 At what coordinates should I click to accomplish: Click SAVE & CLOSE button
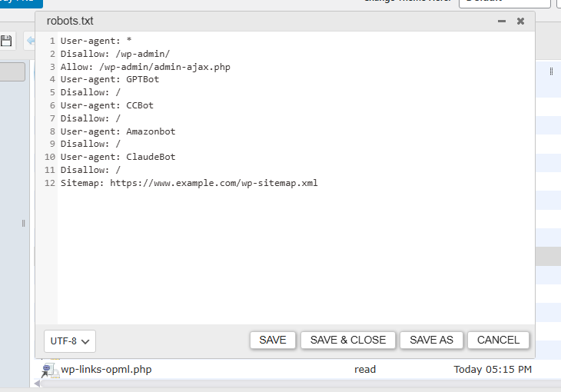click(x=348, y=340)
